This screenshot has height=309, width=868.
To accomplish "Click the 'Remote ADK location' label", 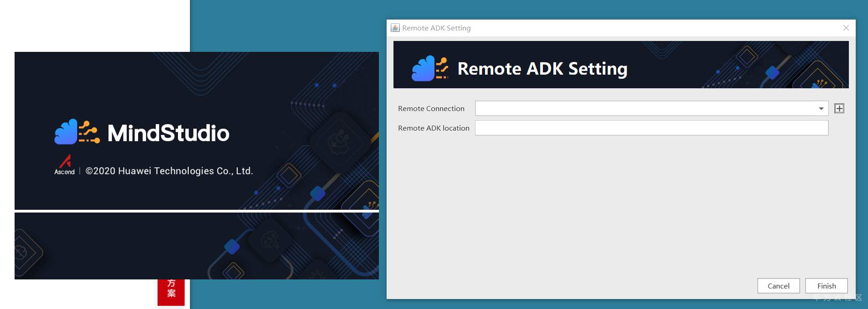I will (x=434, y=128).
